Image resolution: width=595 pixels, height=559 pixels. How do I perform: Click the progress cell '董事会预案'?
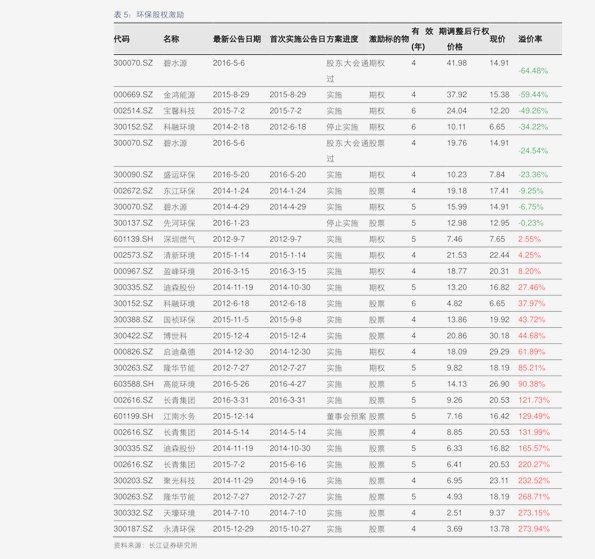point(346,416)
